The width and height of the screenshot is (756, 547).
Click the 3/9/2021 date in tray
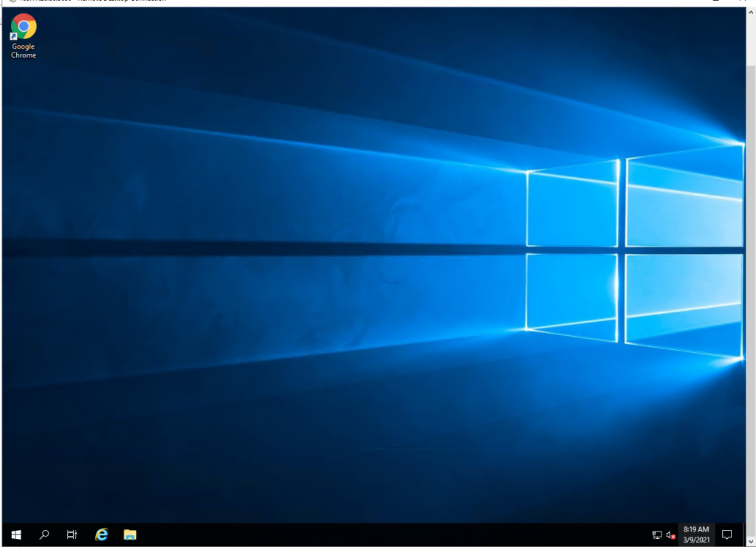[x=696, y=540]
